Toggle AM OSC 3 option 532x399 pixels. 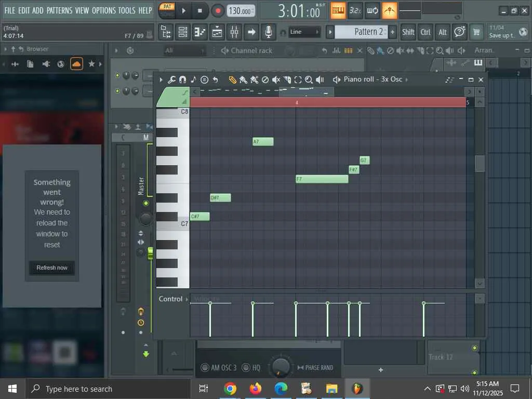(218, 367)
